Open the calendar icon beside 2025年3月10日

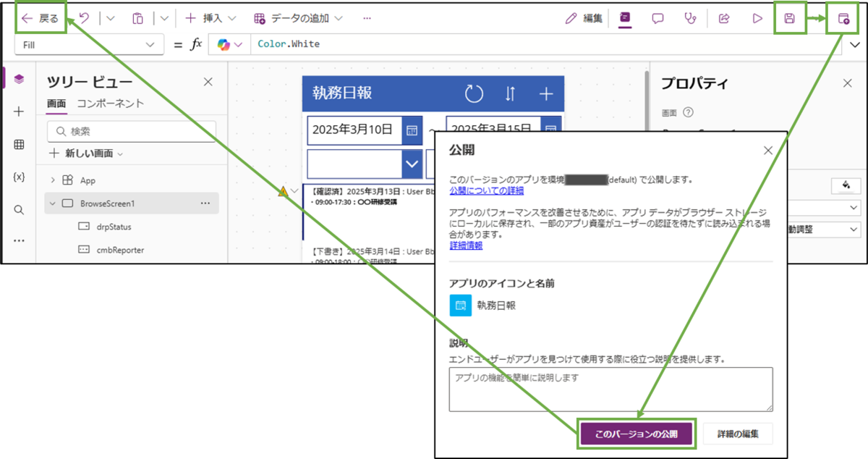(x=412, y=130)
